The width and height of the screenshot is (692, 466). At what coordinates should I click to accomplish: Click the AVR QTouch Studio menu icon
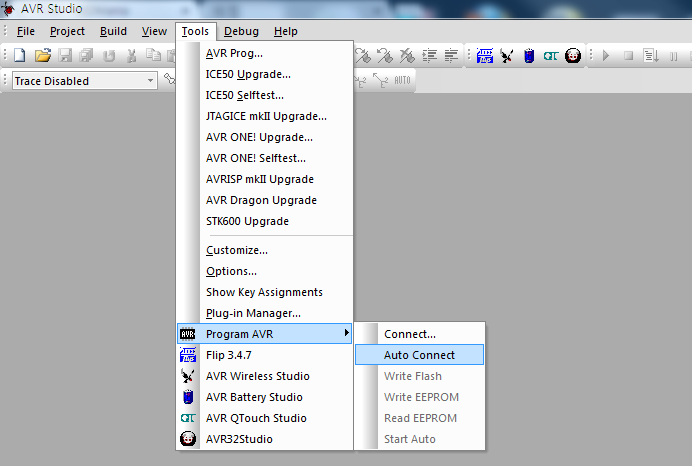(188, 418)
